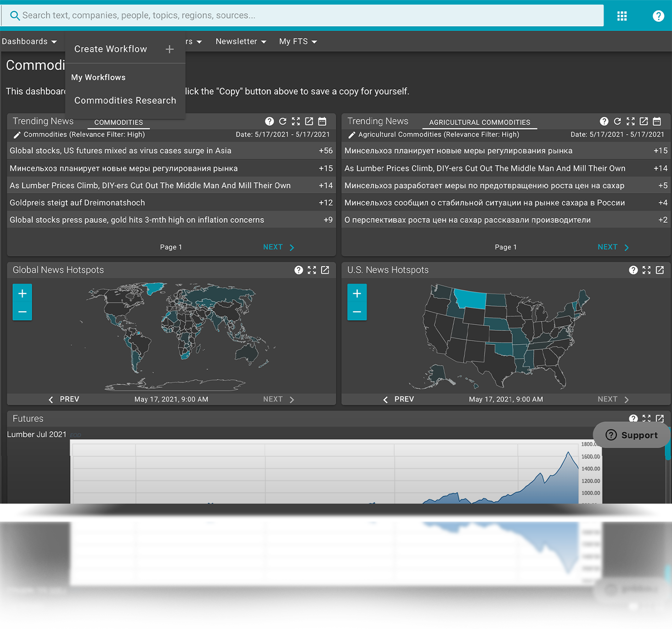Click the help icon in top bar

pyautogui.click(x=658, y=16)
